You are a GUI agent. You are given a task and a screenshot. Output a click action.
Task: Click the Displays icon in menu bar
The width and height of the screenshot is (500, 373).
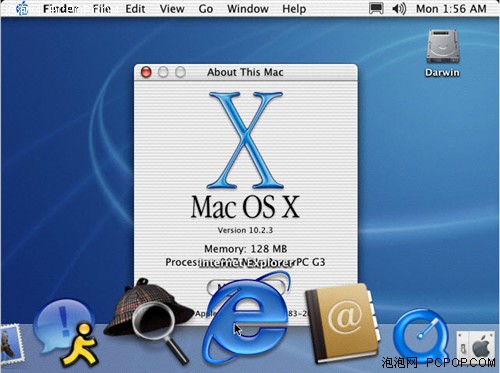click(x=376, y=9)
